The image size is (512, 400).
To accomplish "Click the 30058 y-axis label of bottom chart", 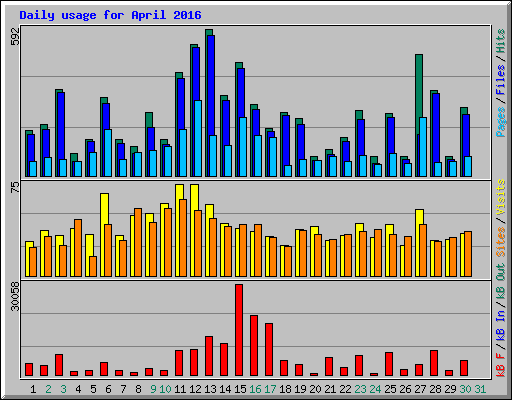I will [x=15, y=296].
